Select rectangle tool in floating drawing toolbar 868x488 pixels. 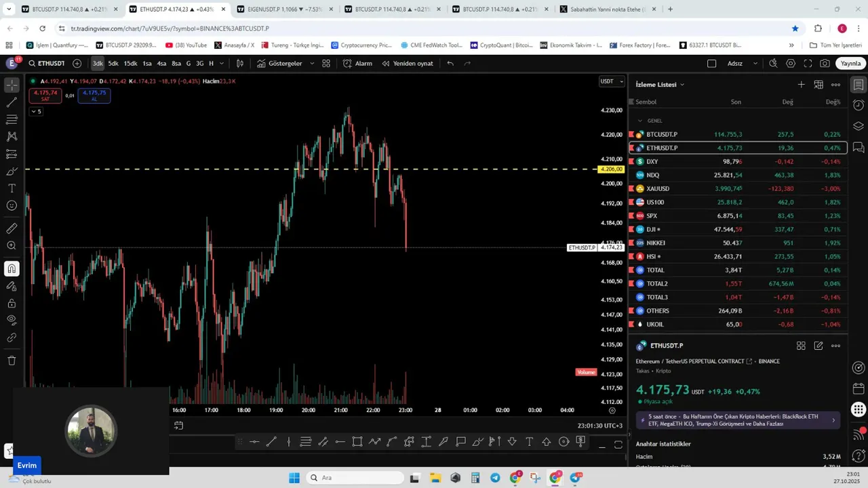[x=357, y=442]
